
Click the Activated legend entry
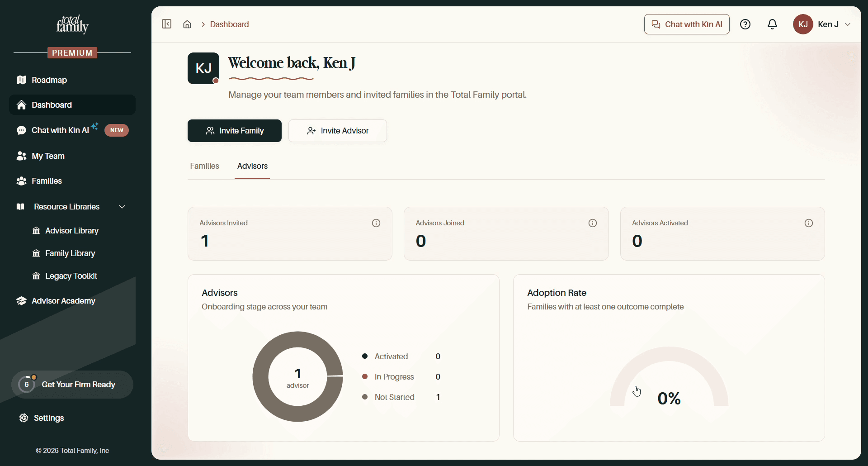click(401, 357)
